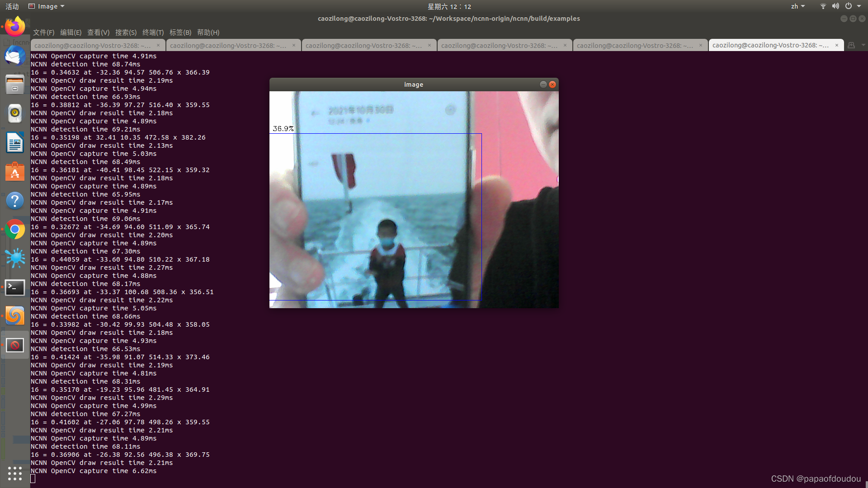The width and height of the screenshot is (868, 488).
Task: Open the Files manager dock icon
Action: [x=15, y=84]
